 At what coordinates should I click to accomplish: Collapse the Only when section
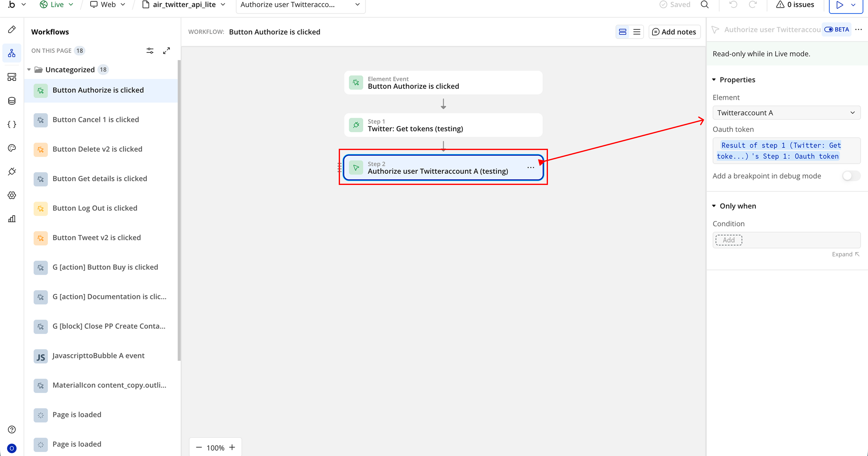tap(714, 206)
